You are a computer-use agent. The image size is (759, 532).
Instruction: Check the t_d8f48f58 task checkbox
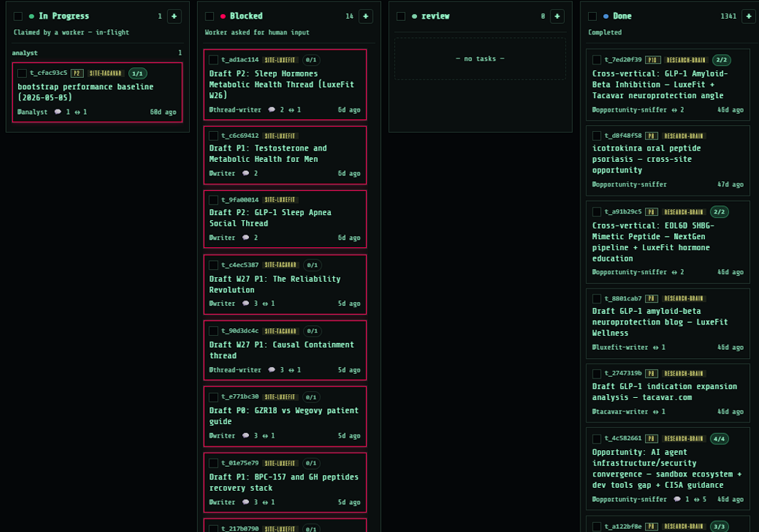tap(596, 136)
